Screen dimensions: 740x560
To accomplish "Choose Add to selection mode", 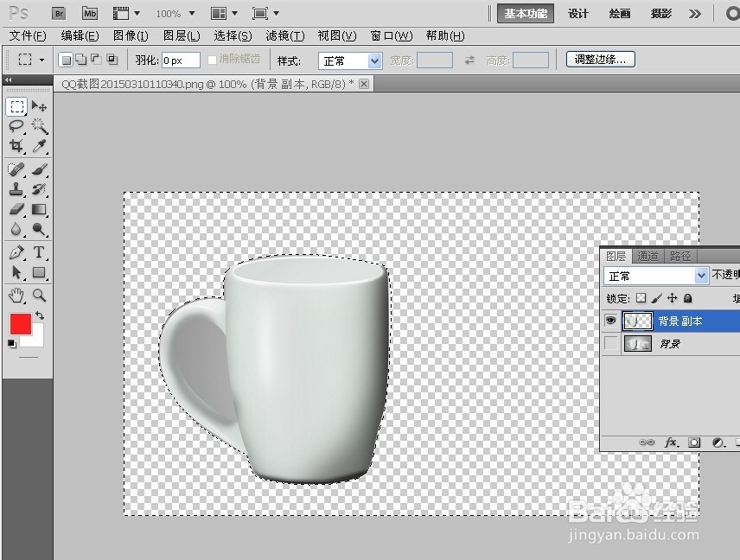I will (81, 60).
